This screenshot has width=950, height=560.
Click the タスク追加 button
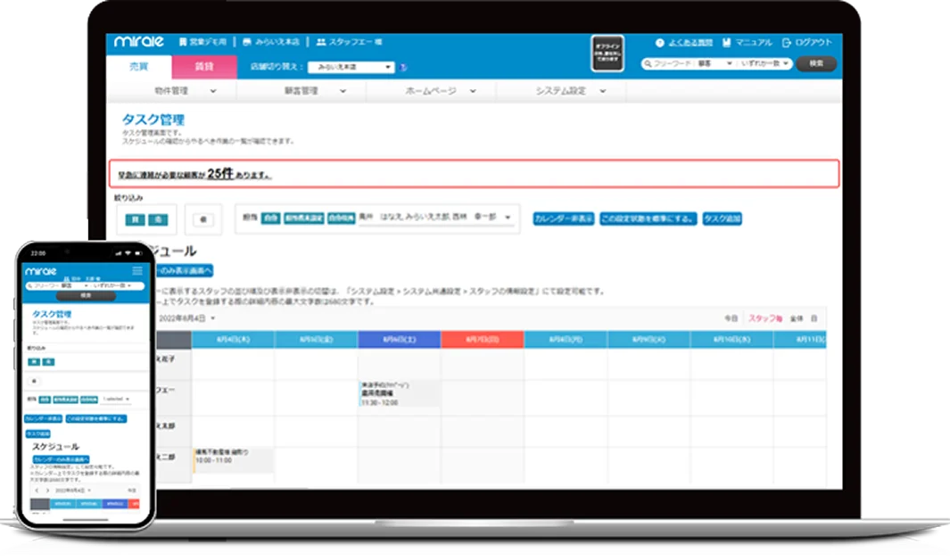721,219
